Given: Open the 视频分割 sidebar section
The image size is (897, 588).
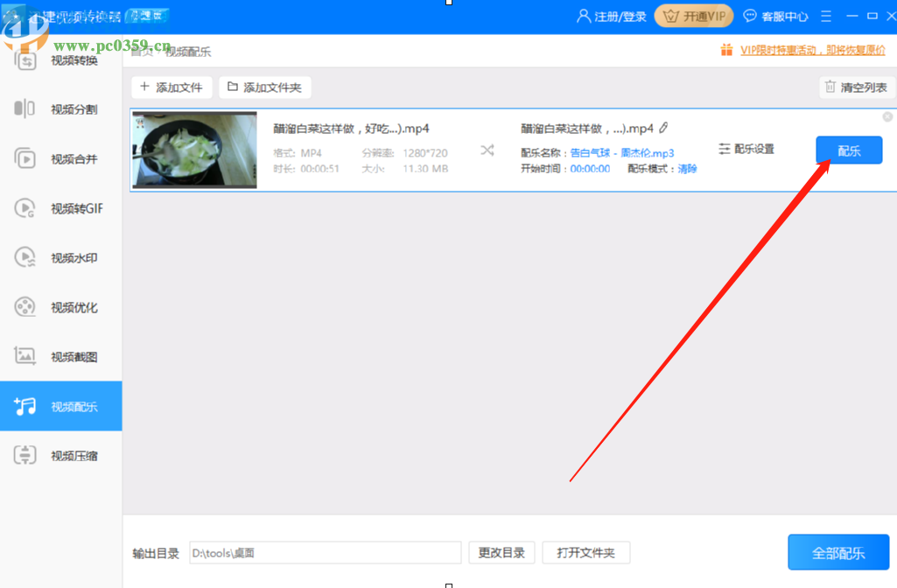Looking at the screenshot, I should [60, 109].
